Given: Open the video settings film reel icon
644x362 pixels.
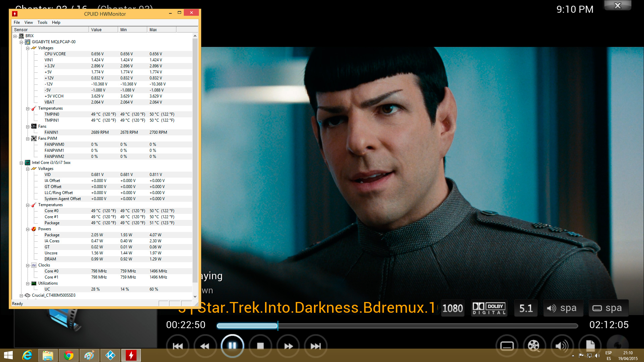Looking at the screenshot, I should (x=534, y=346).
